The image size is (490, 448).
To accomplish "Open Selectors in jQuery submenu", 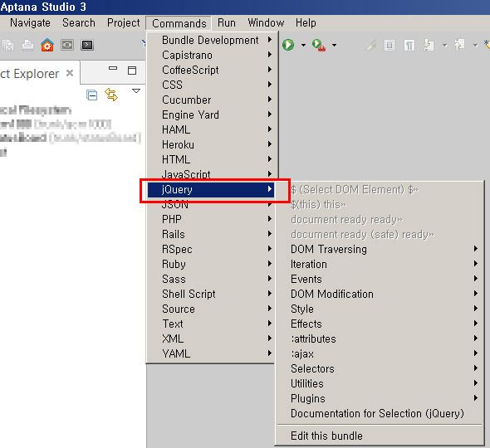I will tap(380, 368).
